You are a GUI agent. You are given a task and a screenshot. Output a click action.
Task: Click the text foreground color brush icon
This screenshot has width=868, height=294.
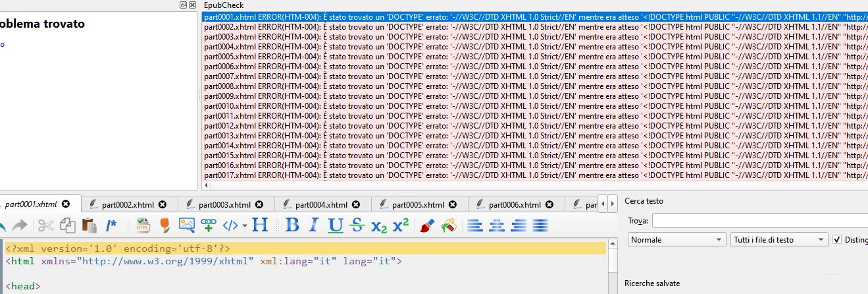(427, 225)
